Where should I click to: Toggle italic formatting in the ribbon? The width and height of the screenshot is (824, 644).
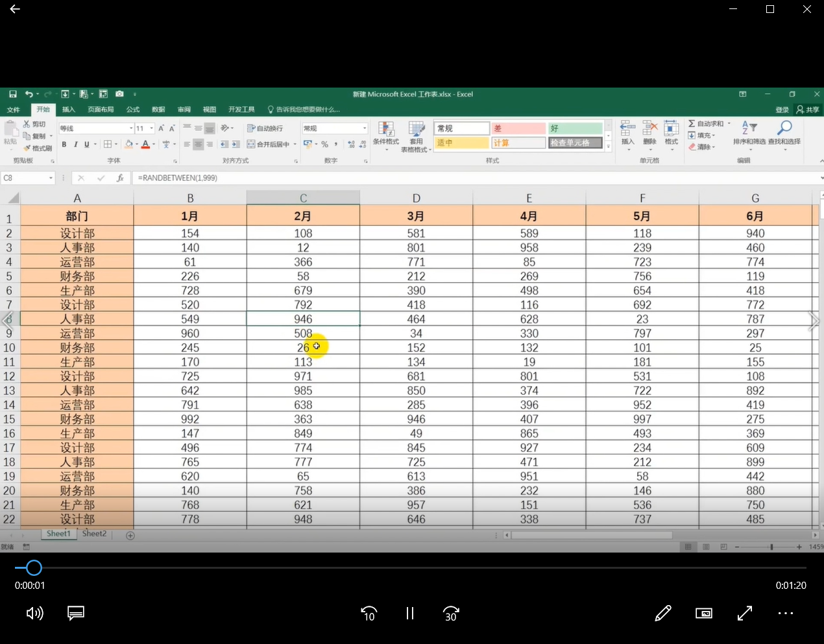tap(75, 145)
